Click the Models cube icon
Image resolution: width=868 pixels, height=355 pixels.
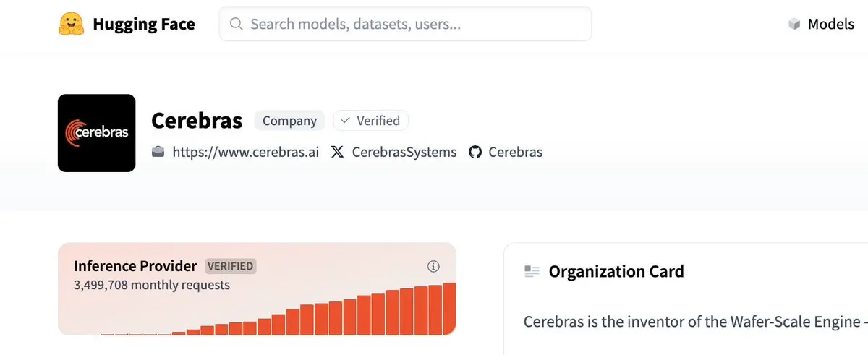pos(794,25)
